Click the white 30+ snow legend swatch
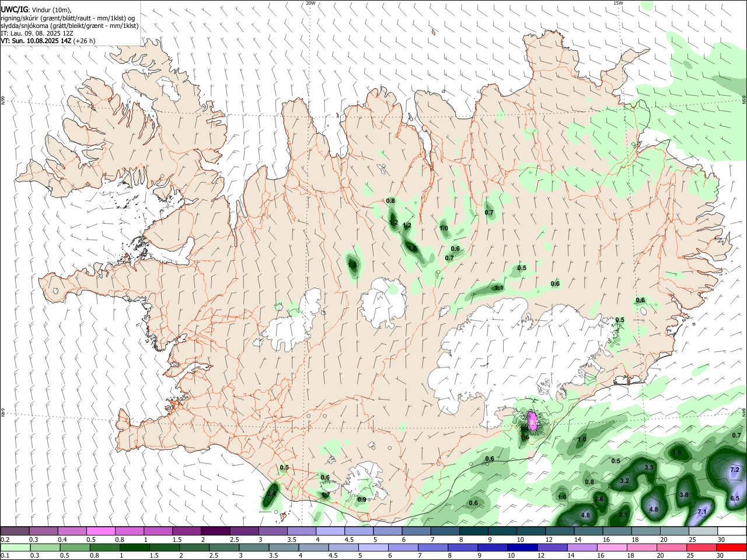Image resolution: width=747 pixels, height=560 pixels. click(732, 531)
